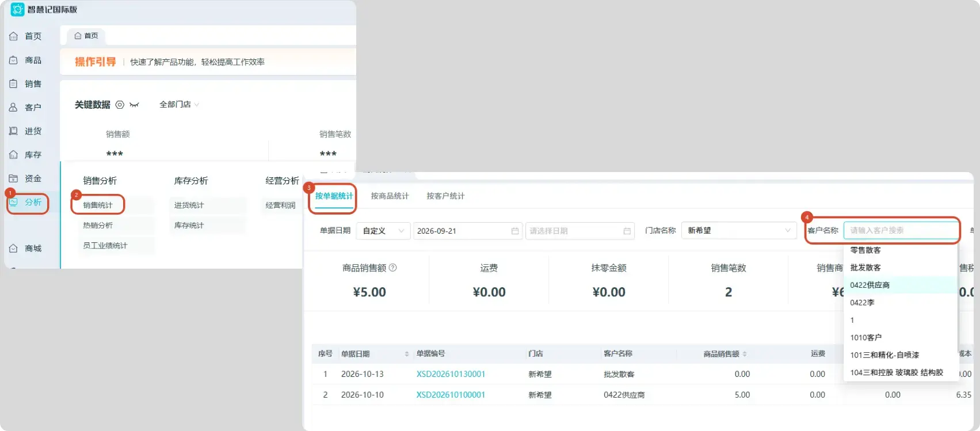Click the 客户名称 search input field
Viewport: 980px width, 431px height.
[x=901, y=230]
